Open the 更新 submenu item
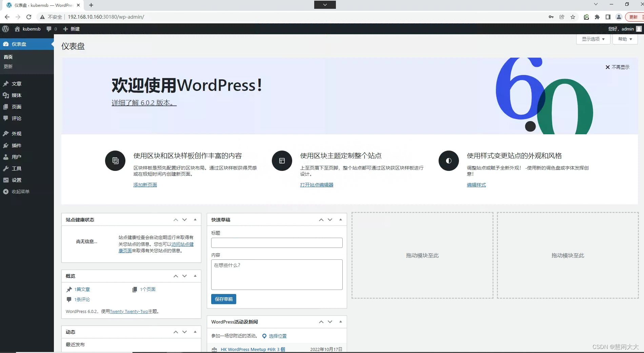Viewport: 644px width, 353px height. 8,66
